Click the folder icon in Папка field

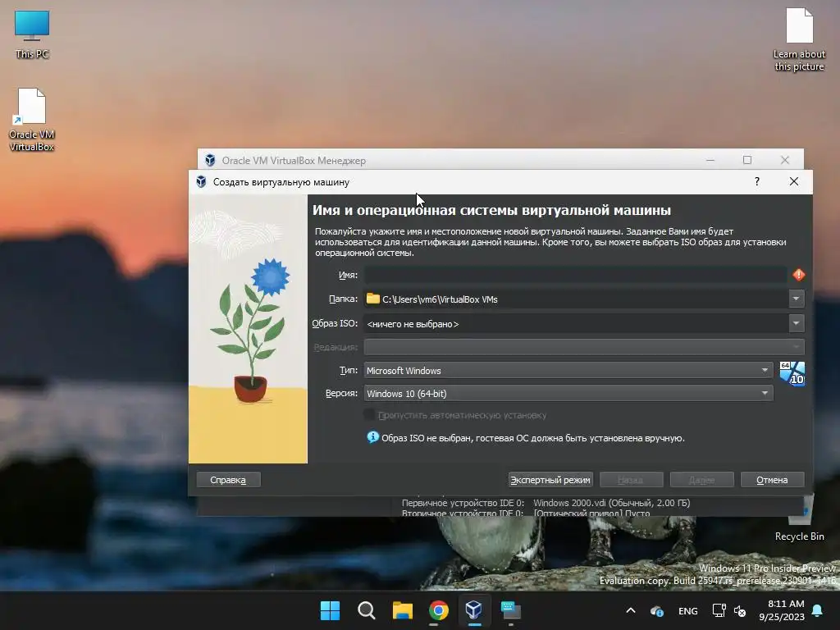[x=373, y=299]
